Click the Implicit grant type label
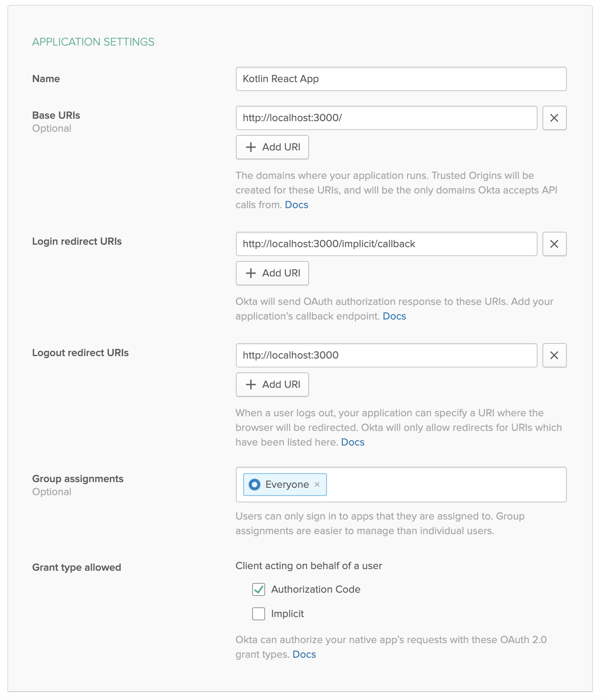 coord(287,614)
